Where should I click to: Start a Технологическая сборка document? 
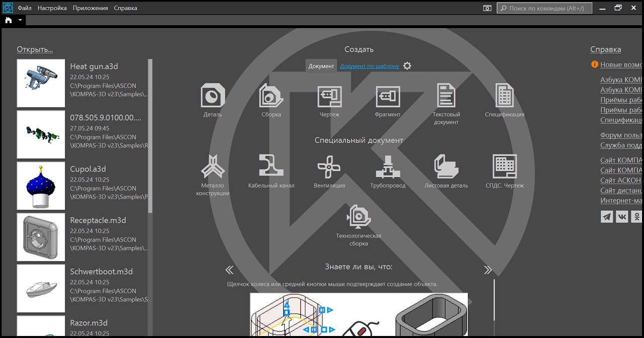[359, 217]
